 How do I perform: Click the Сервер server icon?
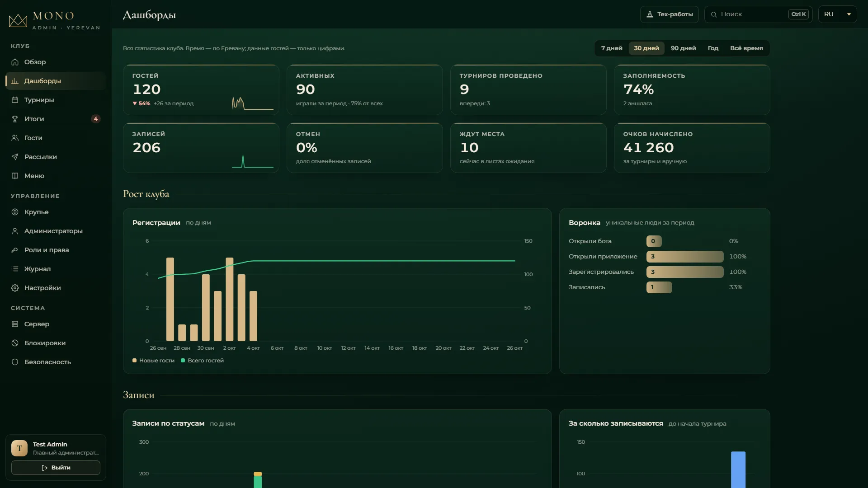click(x=15, y=324)
